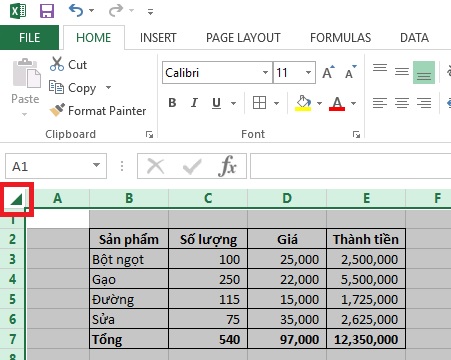Click the Redo arrow icon
Image resolution: width=451 pixels, height=360 pixels.
click(x=116, y=11)
